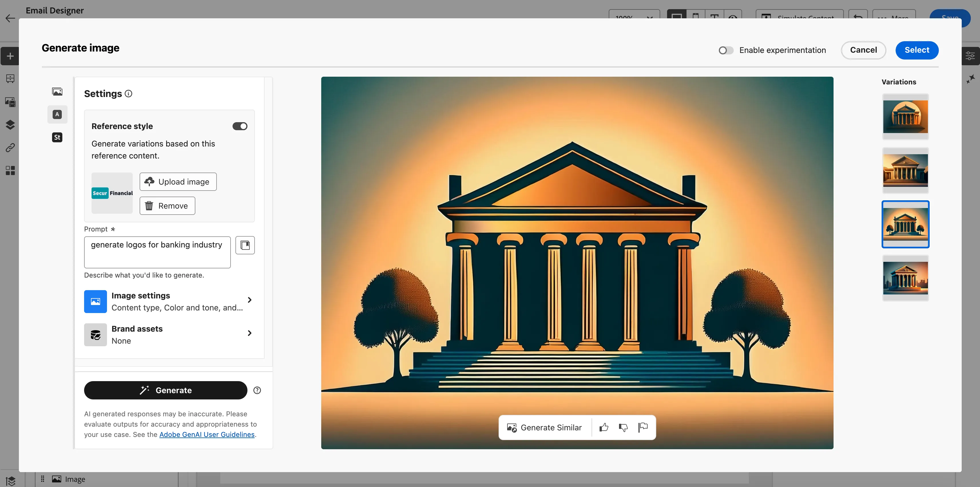Open the Adobe Stock 'St' icon
Image resolution: width=980 pixels, height=487 pixels.
[x=57, y=137]
